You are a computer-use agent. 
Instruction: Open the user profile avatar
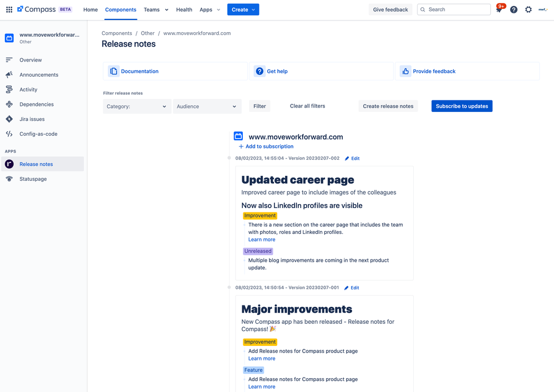pyautogui.click(x=543, y=9)
